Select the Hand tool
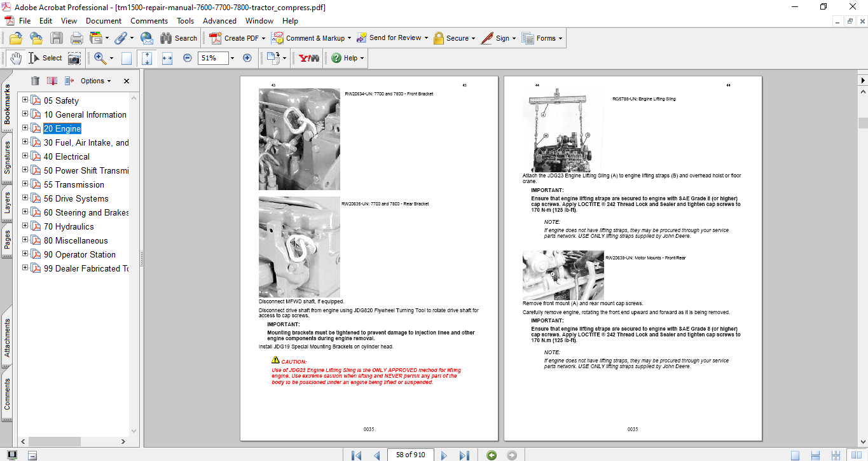 [15, 58]
